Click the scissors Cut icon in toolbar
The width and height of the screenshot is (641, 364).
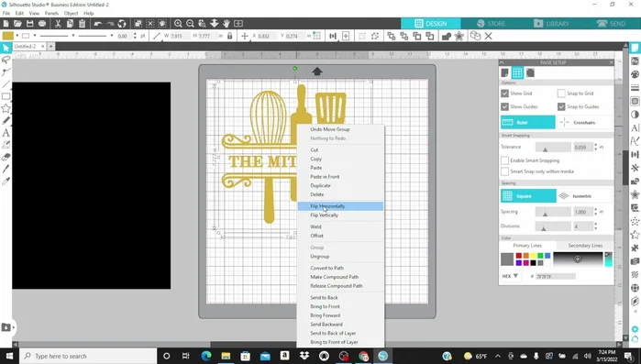pos(58,23)
